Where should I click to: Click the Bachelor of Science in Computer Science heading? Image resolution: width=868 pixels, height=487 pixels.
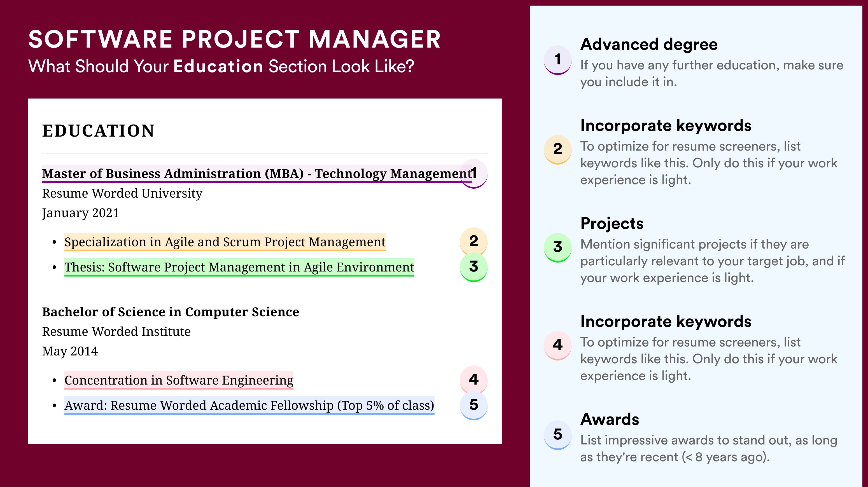[171, 312]
